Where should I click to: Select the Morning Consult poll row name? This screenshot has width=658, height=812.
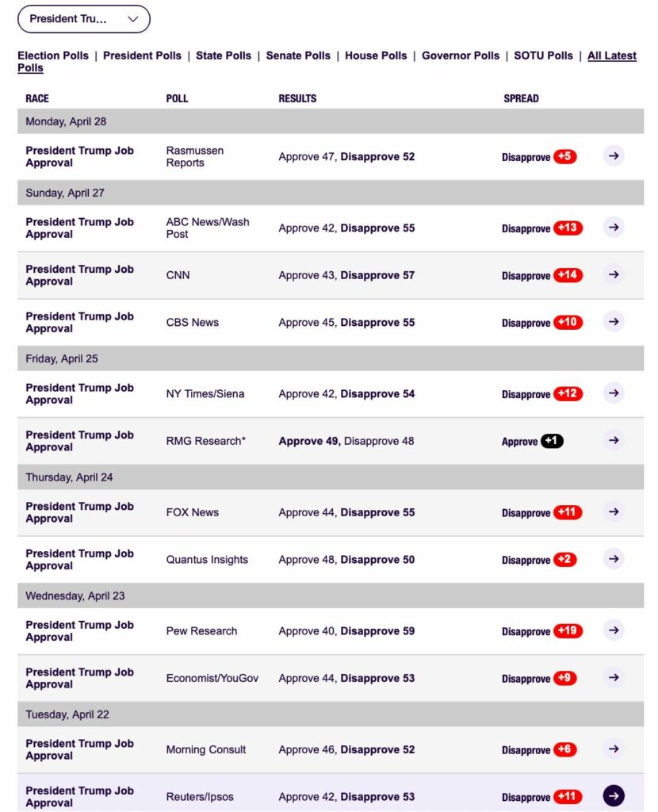click(x=206, y=749)
